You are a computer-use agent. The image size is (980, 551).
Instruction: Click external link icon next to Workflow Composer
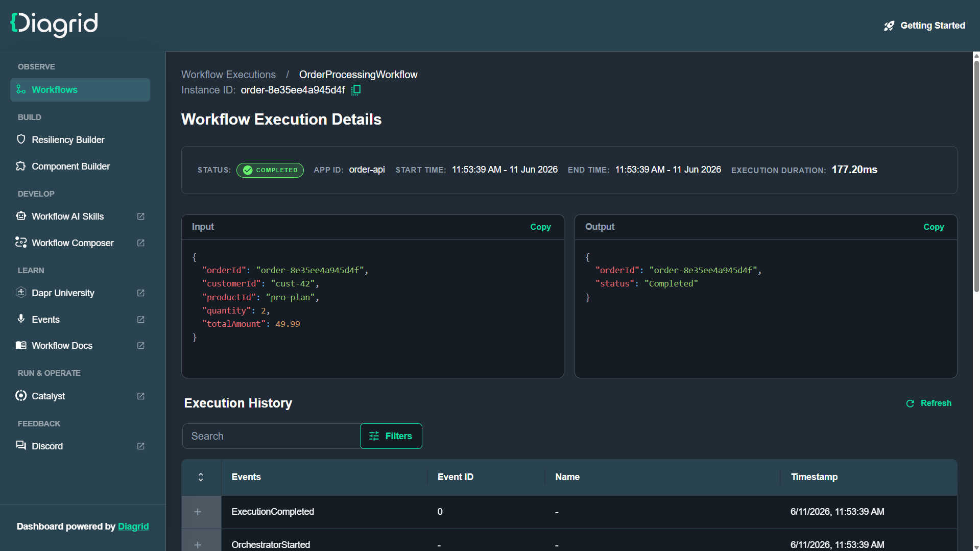tap(141, 243)
